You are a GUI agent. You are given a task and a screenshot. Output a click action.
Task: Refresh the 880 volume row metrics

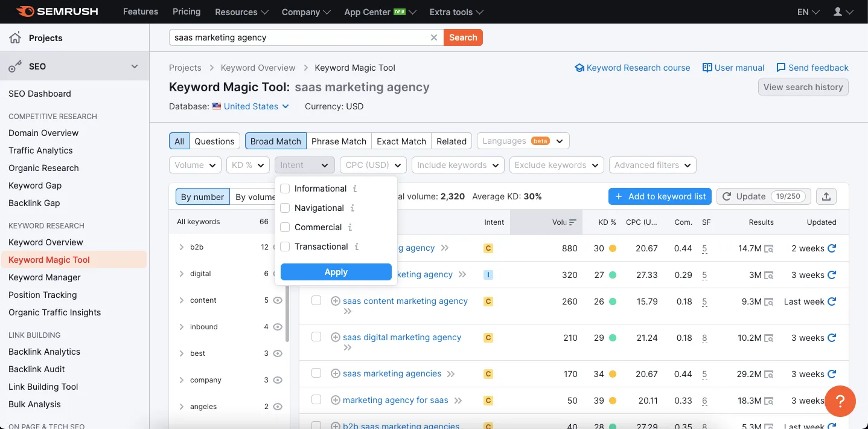point(832,248)
